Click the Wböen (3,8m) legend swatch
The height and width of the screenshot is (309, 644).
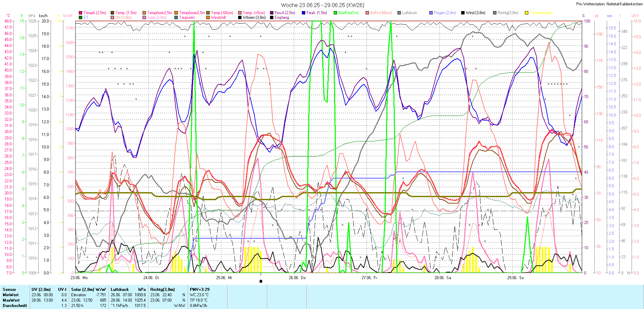240,17
